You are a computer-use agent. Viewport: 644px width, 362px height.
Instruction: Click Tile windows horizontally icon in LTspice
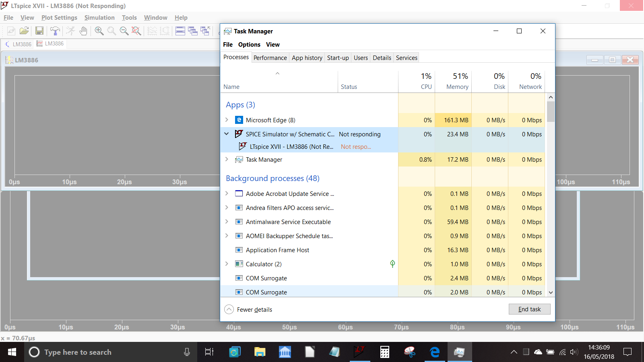180,31
